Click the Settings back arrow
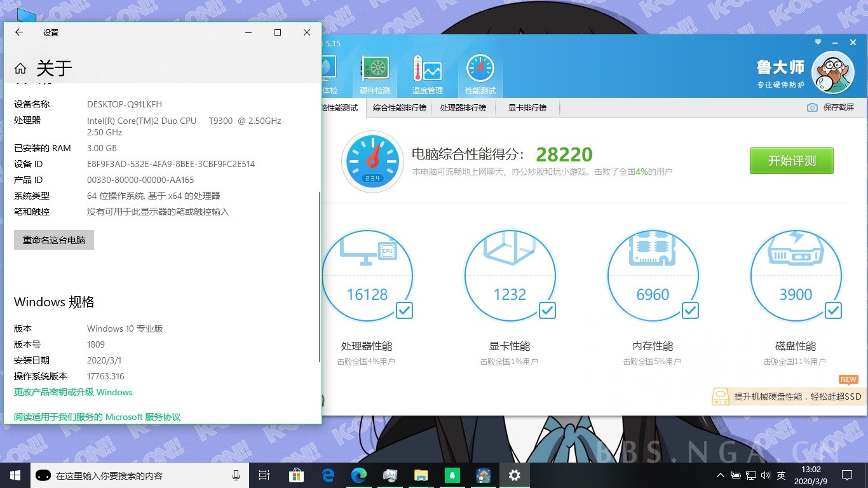This screenshot has width=868, height=488. tap(19, 32)
